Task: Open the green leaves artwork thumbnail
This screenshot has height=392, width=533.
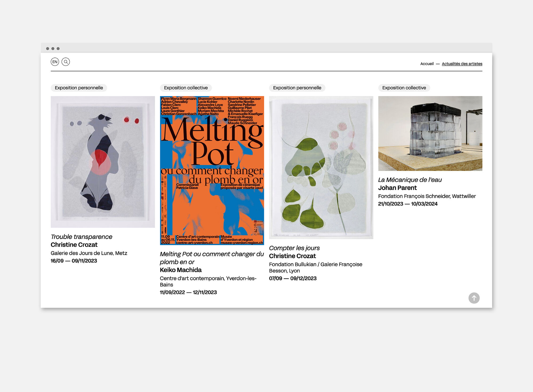Action: coord(321,167)
